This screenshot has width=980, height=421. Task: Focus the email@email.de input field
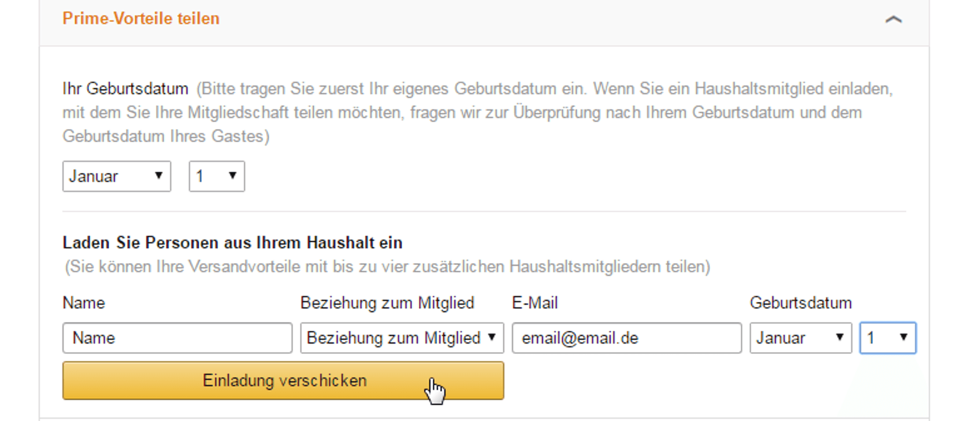626,338
